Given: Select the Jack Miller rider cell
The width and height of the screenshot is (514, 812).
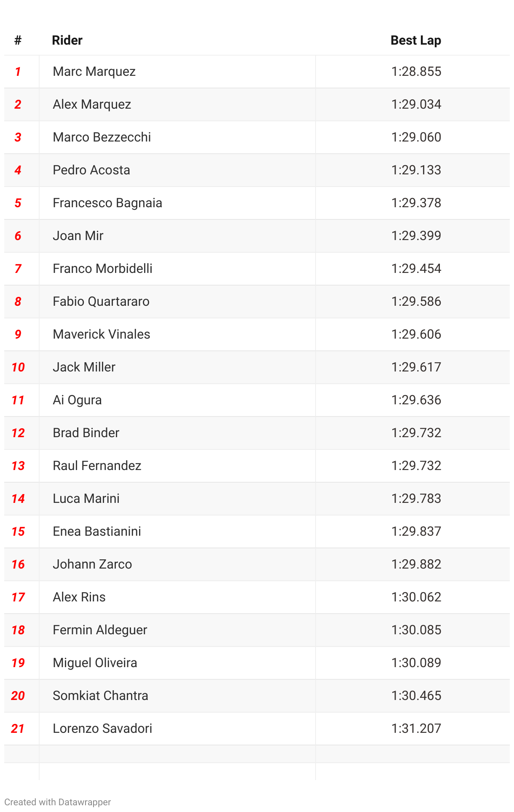Looking at the screenshot, I should pos(177,367).
